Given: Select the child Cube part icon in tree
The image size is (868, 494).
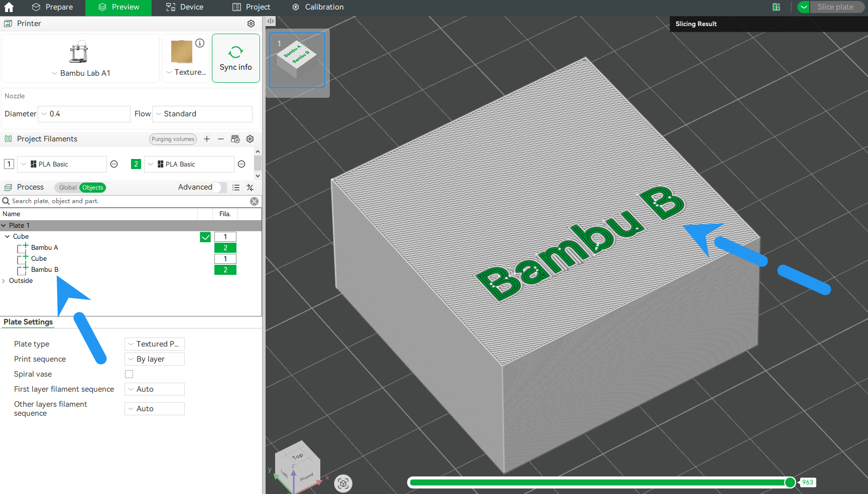Looking at the screenshot, I should click(23, 259).
